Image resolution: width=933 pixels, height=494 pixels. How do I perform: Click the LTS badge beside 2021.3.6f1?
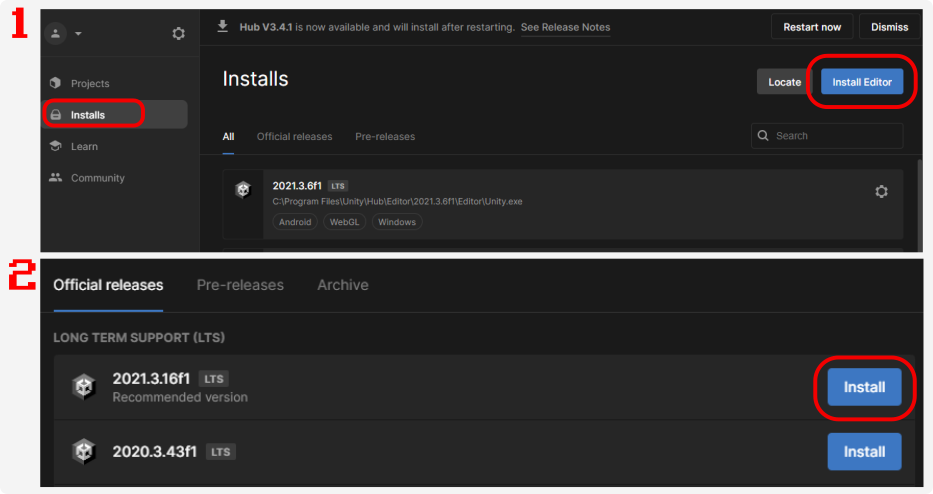pos(338,186)
